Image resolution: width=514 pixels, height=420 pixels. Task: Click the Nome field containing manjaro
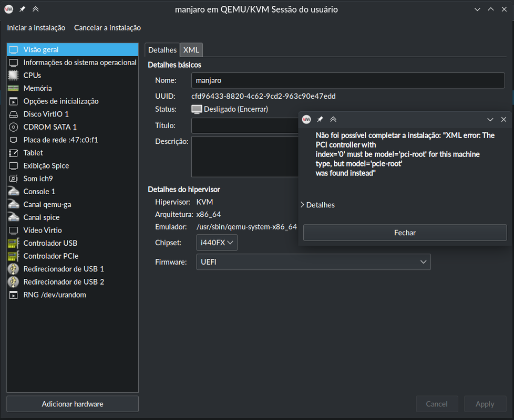click(x=348, y=80)
